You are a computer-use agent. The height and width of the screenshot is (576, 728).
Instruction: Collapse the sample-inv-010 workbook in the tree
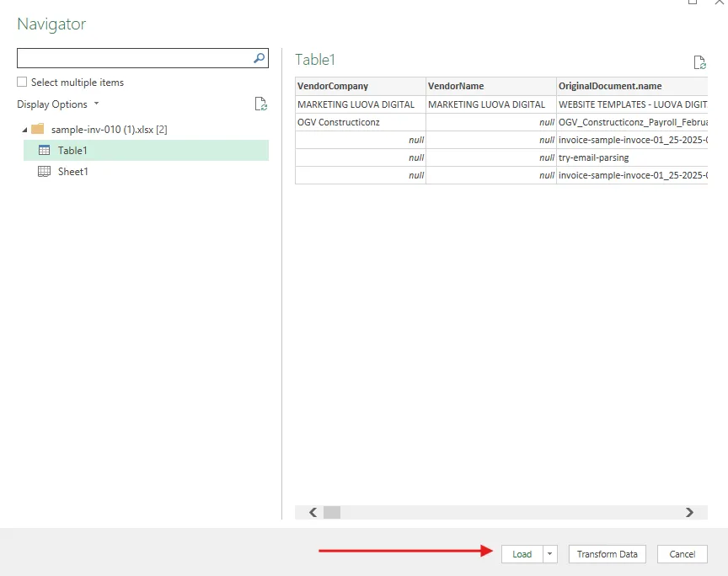(x=24, y=130)
